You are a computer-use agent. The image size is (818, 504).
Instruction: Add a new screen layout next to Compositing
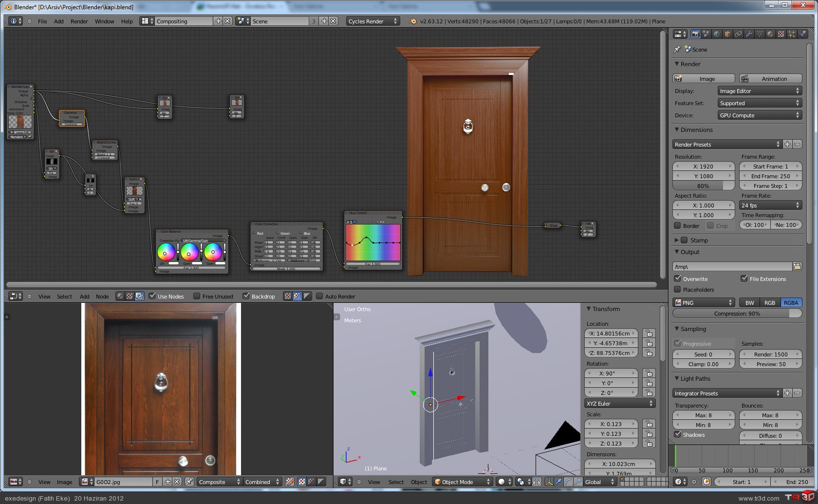(x=219, y=21)
